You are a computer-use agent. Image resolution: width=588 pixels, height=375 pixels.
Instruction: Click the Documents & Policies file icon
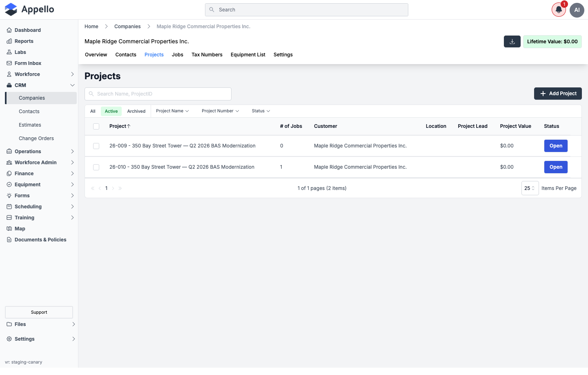tap(9, 240)
